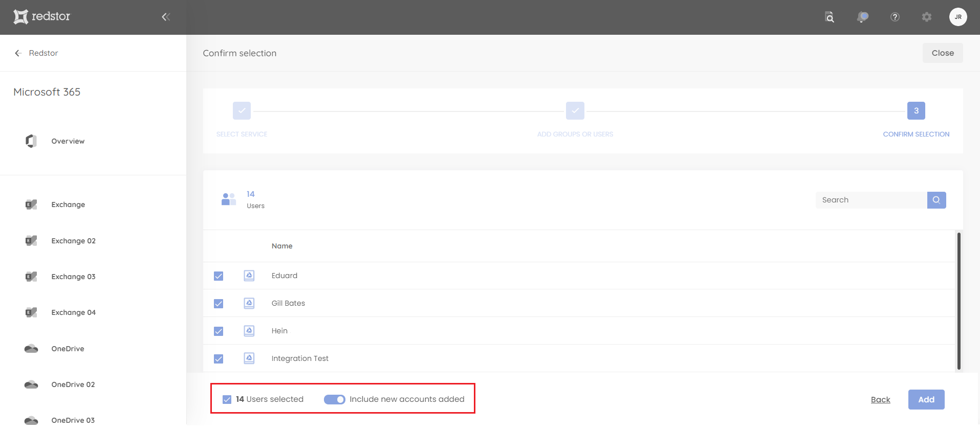Open the OneDrive 02 sidebar item
The image size is (980, 431).
tap(73, 384)
